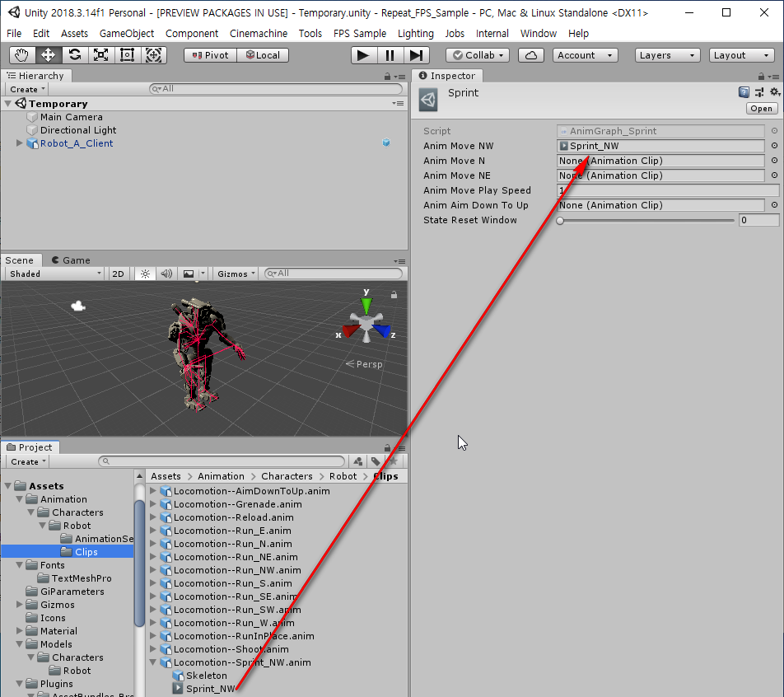The height and width of the screenshot is (697, 784).
Task: Open the cloud Services button
Action: point(531,55)
